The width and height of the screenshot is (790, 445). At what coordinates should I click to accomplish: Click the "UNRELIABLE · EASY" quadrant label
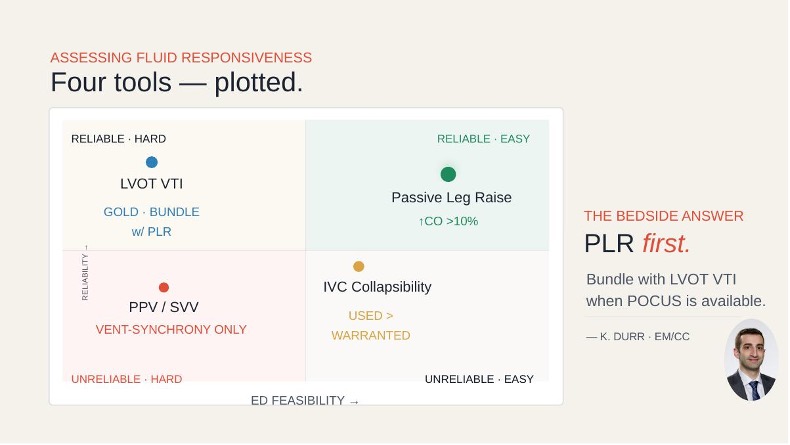point(479,379)
